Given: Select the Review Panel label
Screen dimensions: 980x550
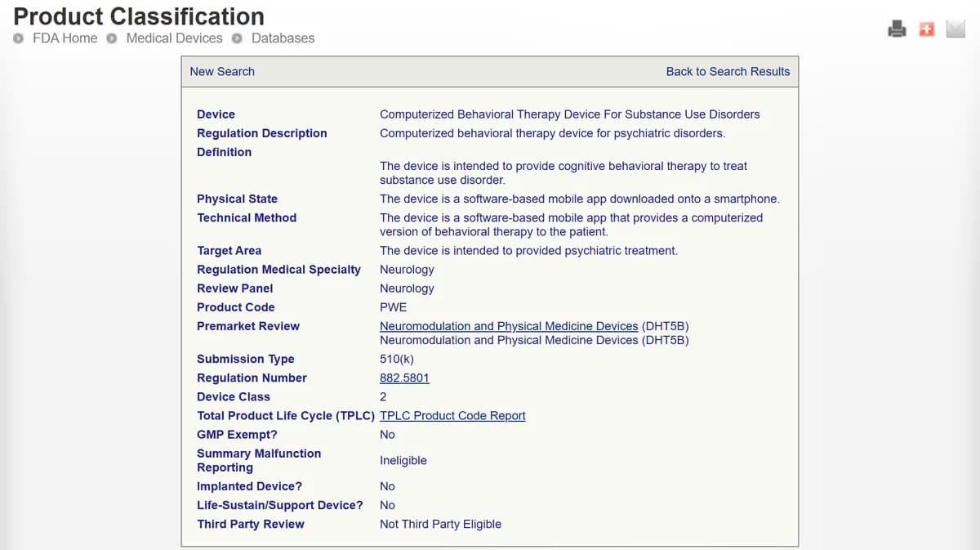Looking at the screenshot, I should (234, 288).
